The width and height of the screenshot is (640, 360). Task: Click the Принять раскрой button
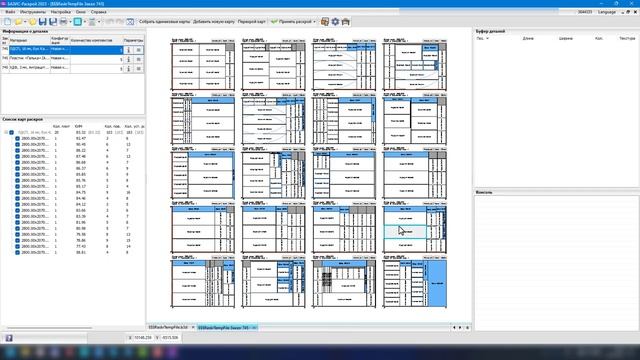[291, 22]
